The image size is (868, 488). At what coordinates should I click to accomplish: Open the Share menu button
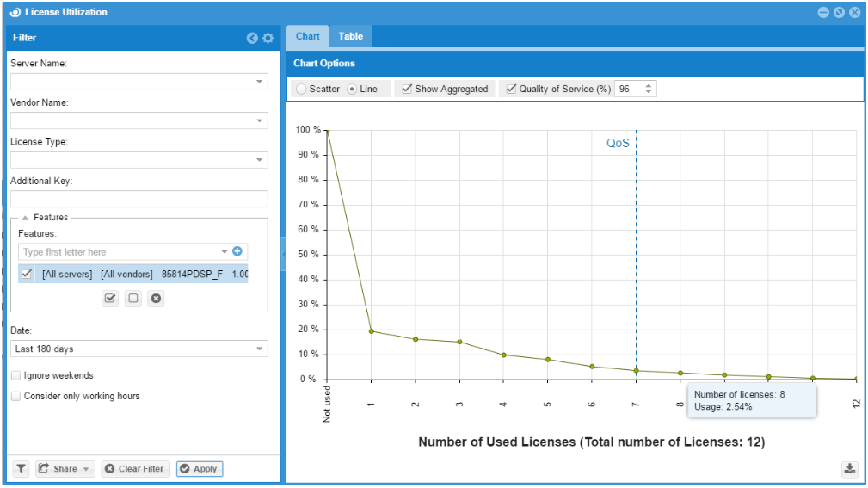65,469
